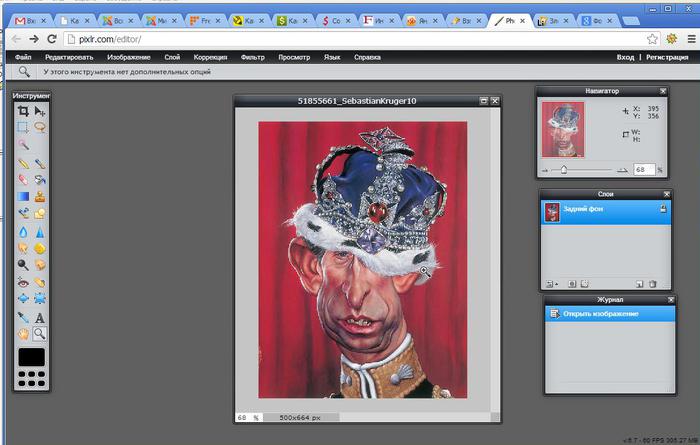
Task: Select the Burn tool
Action: 40,265
